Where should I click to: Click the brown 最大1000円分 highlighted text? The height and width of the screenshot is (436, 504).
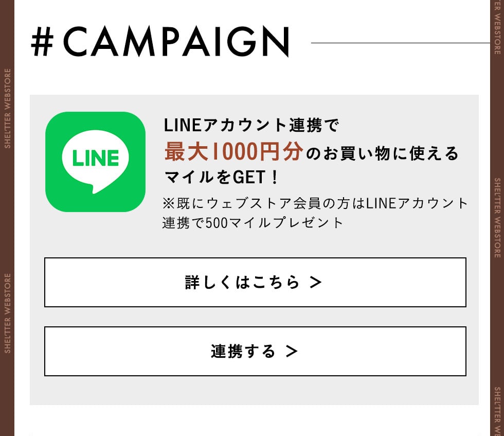(233, 152)
